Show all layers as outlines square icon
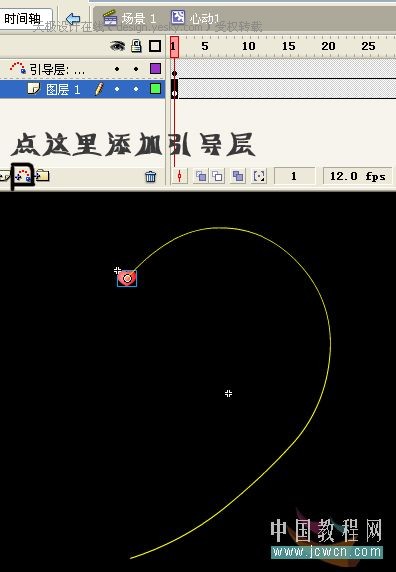The width and height of the screenshot is (396, 572). click(155, 46)
